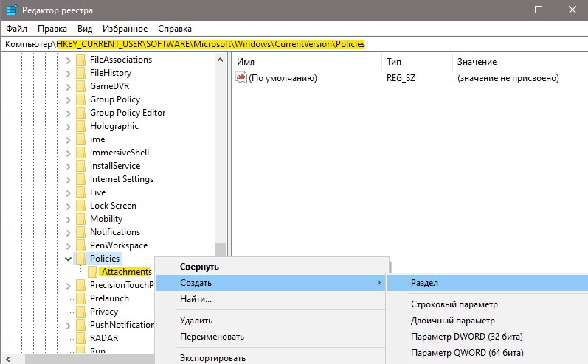Click the FileHistory folder icon

coord(80,73)
